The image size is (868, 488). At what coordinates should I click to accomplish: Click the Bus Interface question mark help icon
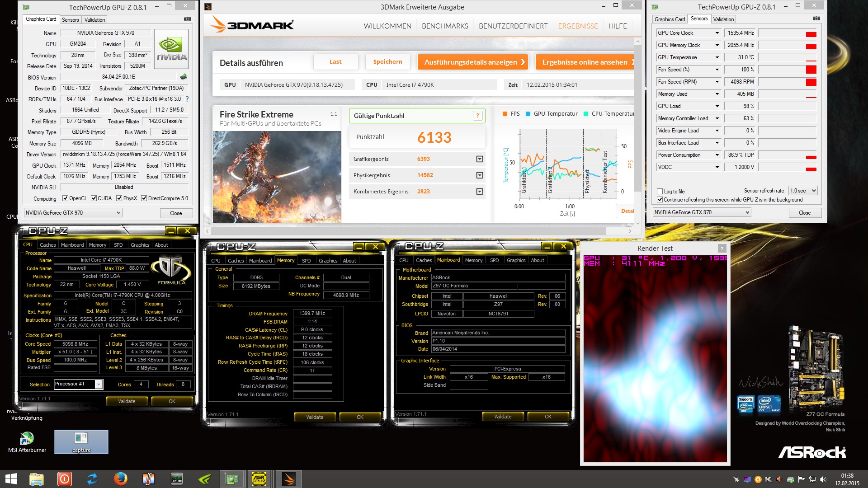[x=187, y=99]
